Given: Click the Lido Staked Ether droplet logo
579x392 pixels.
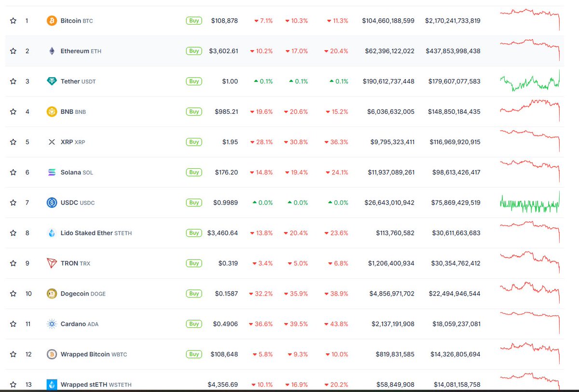Looking at the screenshot, I should coord(52,233).
